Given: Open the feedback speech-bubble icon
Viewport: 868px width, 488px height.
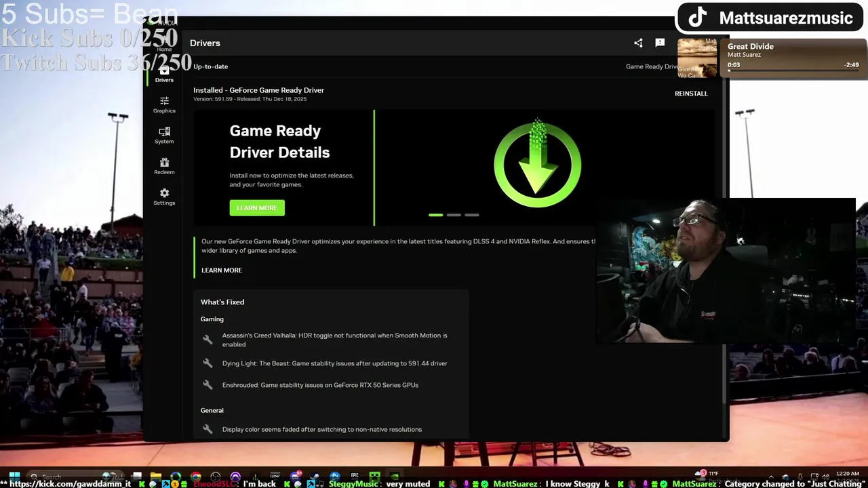Looking at the screenshot, I should (x=660, y=43).
